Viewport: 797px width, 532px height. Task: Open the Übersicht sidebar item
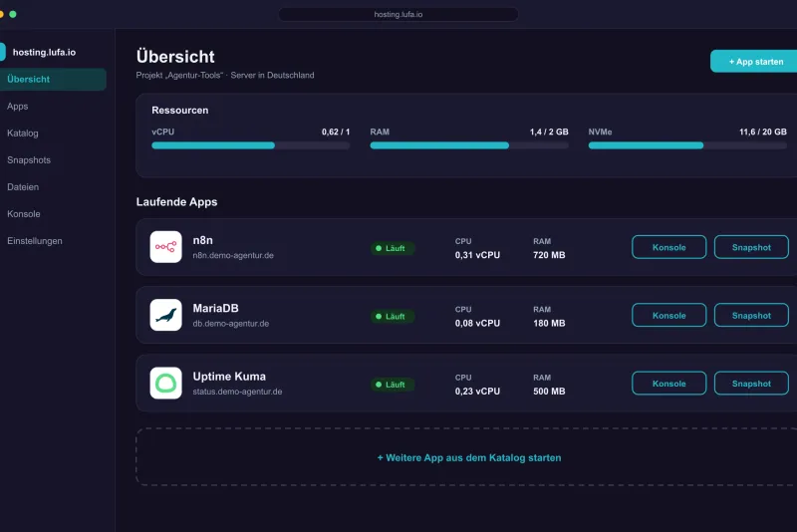pyautogui.click(x=53, y=80)
